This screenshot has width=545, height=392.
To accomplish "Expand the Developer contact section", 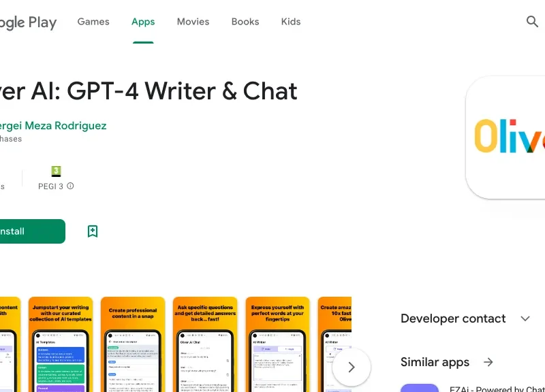I will click(525, 318).
